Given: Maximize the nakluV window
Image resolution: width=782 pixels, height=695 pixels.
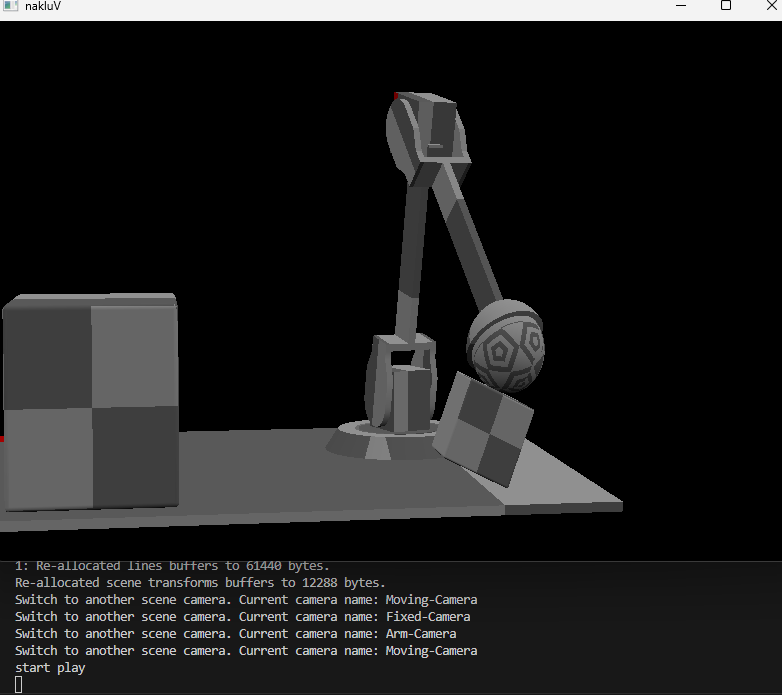Looking at the screenshot, I should [726, 6].
